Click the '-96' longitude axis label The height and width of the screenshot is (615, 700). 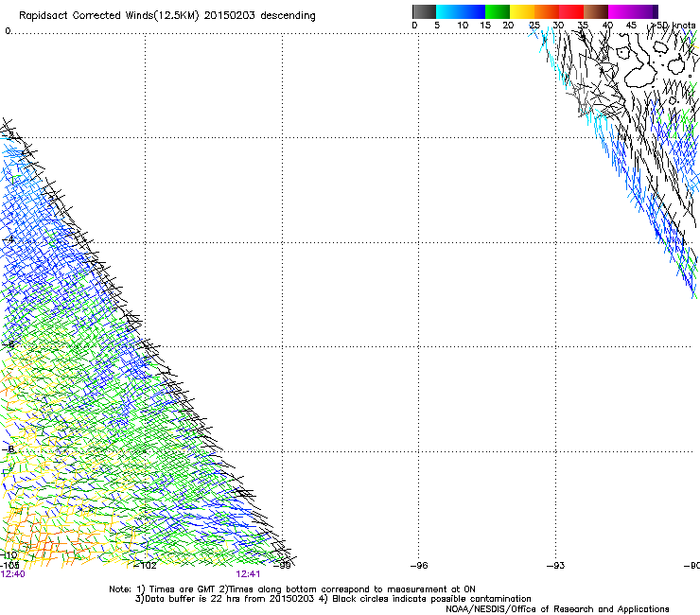click(419, 566)
